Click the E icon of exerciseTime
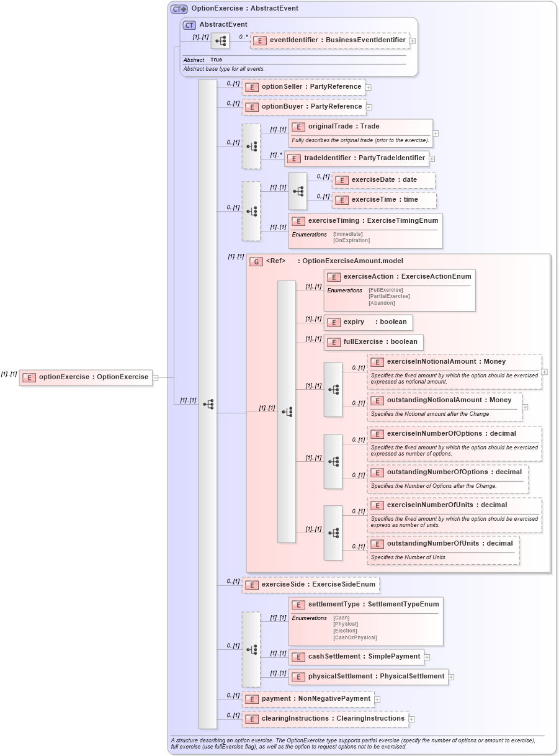This screenshot has width=559, height=756. click(x=341, y=200)
